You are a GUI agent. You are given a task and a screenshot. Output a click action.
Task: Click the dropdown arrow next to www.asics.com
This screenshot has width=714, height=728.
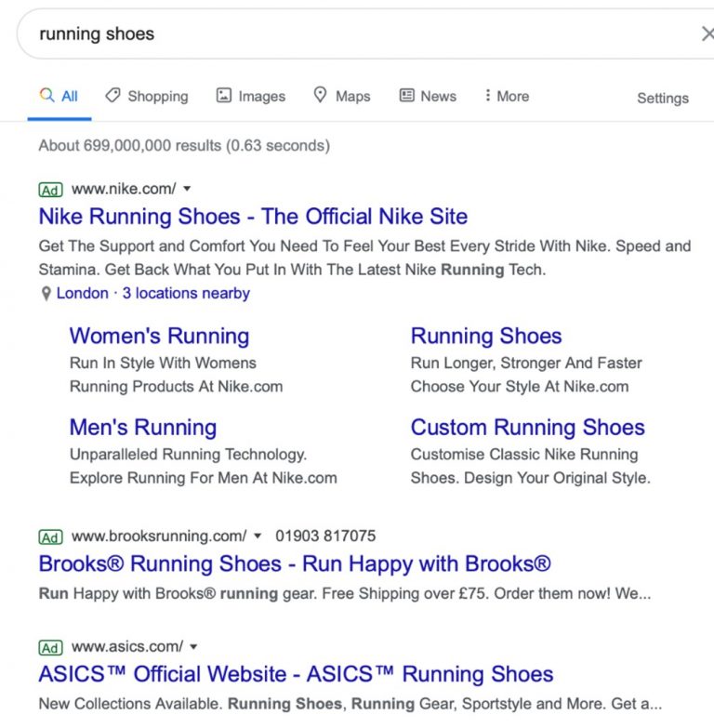point(194,647)
